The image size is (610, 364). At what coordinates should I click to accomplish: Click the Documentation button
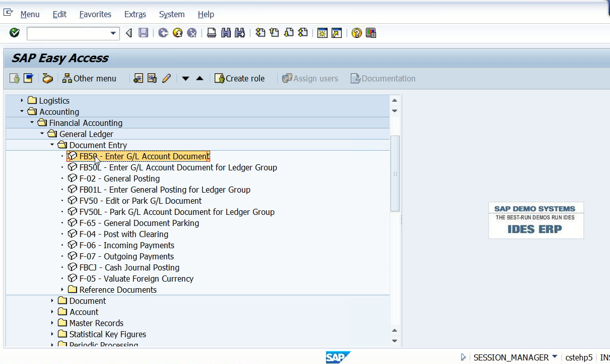pos(383,78)
